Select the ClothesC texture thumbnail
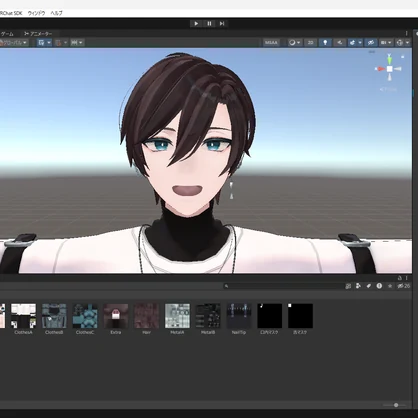This screenshot has width=418, height=418. pyautogui.click(x=85, y=316)
